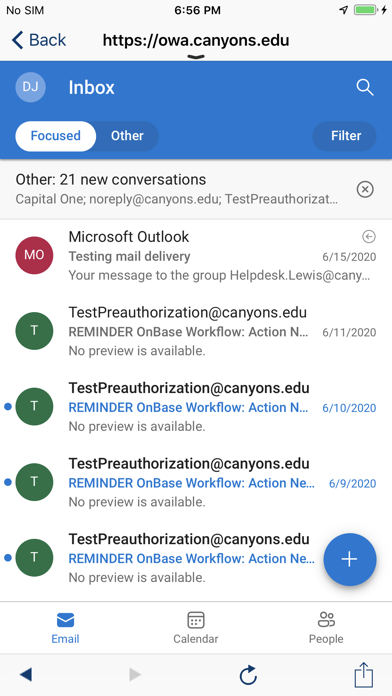Tap the search magnifier icon

(364, 87)
